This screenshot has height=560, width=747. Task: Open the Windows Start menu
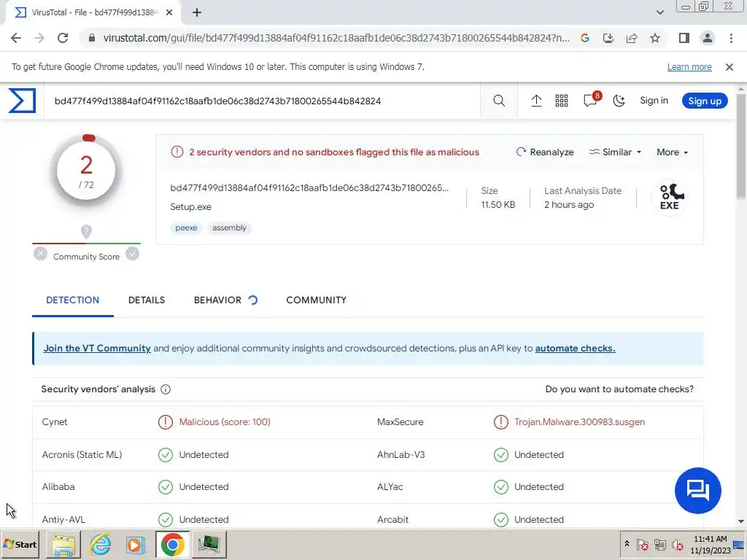[20, 544]
